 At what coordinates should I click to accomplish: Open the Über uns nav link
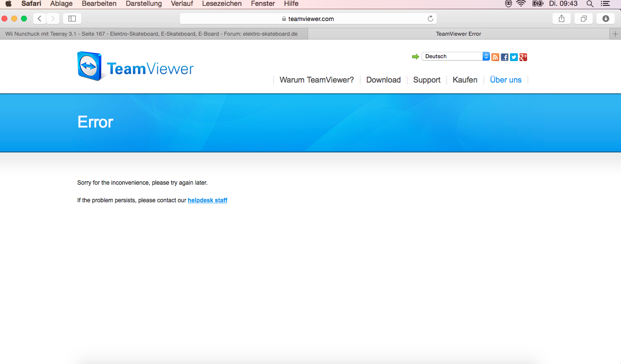click(x=506, y=80)
